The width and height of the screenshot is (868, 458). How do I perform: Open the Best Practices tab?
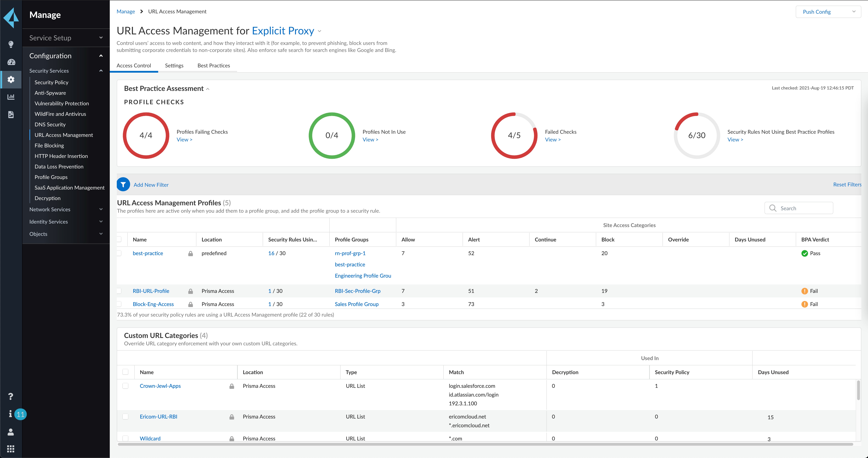tap(214, 65)
